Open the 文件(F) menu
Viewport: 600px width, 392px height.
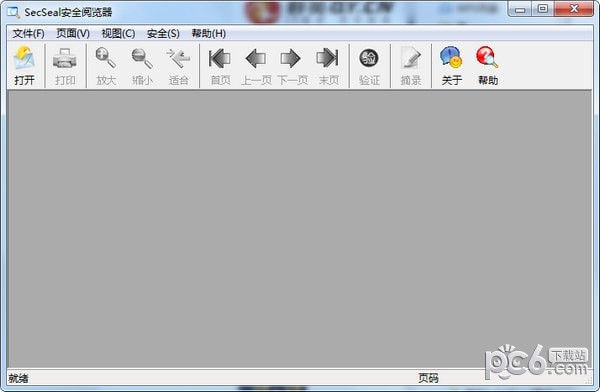(x=28, y=34)
